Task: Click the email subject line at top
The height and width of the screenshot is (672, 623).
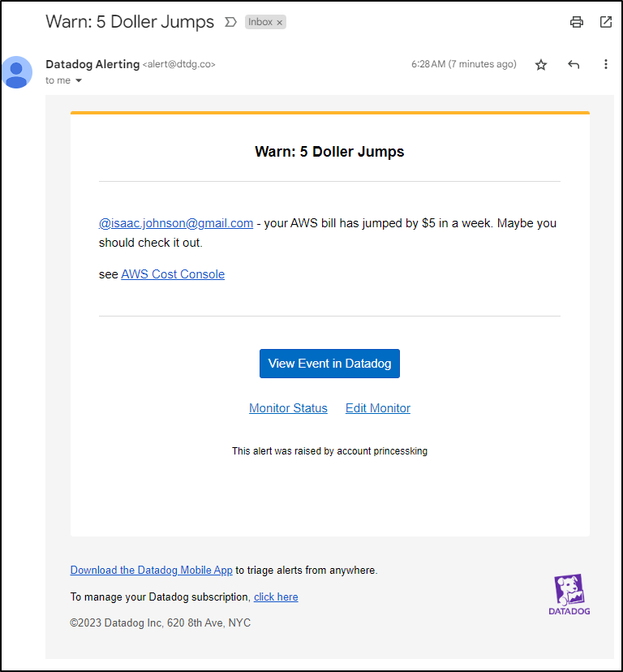Action: tap(130, 22)
